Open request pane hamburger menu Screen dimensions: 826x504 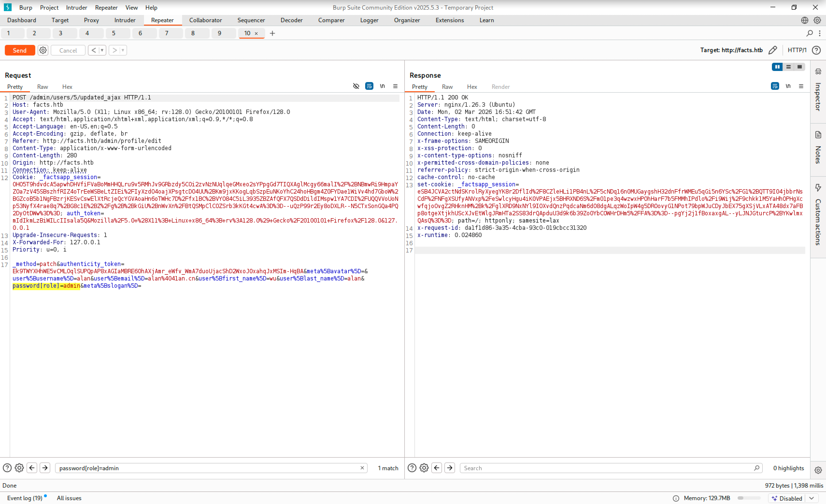coord(395,86)
